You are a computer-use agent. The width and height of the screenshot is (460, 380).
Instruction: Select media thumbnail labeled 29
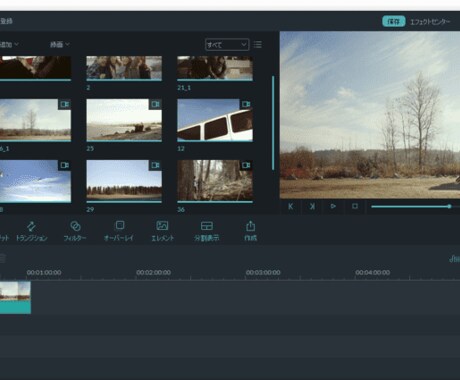coord(124,181)
